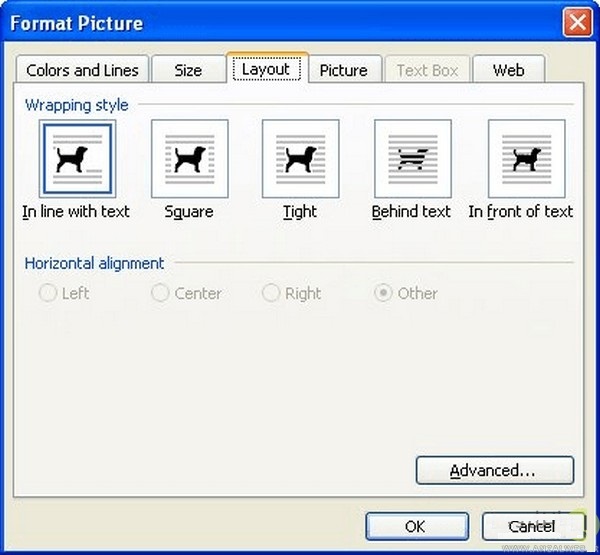Select the Behind text wrapping icon
This screenshot has width=600, height=555.
click(x=412, y=158)
